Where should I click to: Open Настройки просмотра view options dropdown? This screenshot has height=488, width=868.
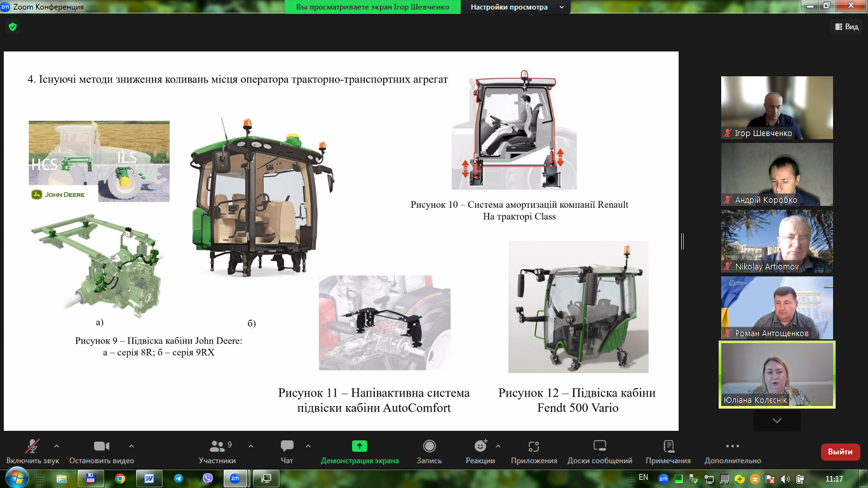coord(517,7)
